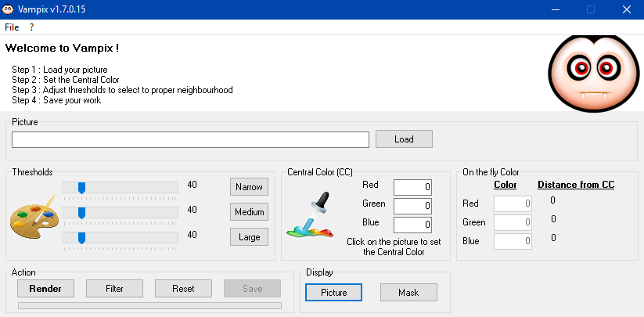
Task: Click the disabled Save button
Action: 252,289
